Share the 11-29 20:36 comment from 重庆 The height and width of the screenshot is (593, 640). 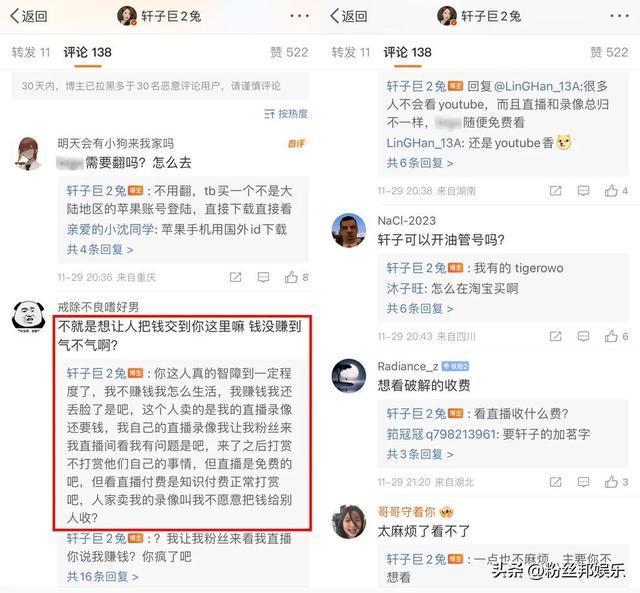[x=236, y=278]
